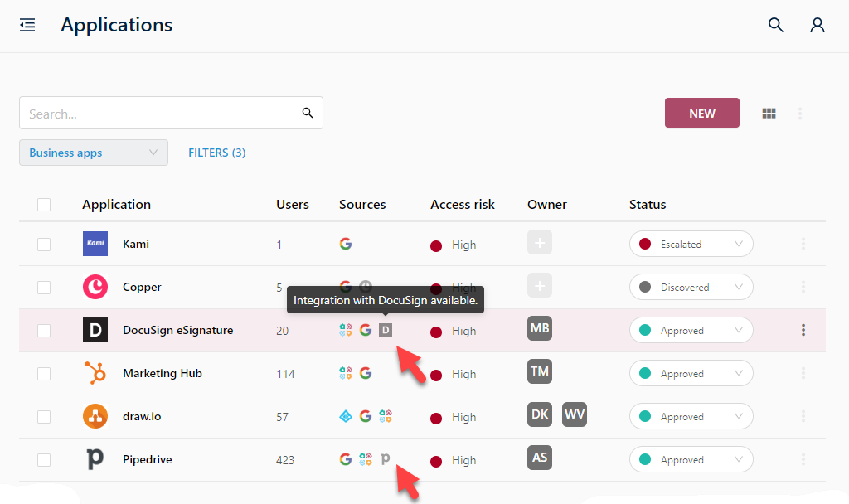The height and width of the screenshot is (504, 849).
Task: Open draw.io Approved status dropdown
Action: coord(691,416)
